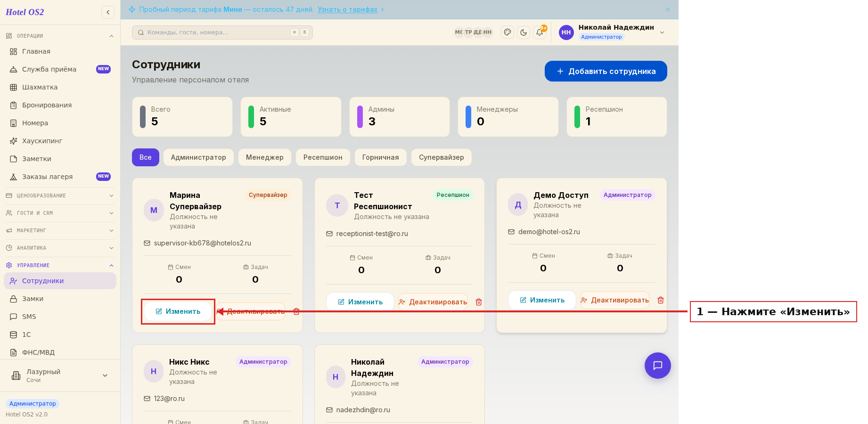Image resolution: width=868 pixels, height=424 pixels.
Task: Follow the Узнать о тарифах link
Action: [347, 9]
